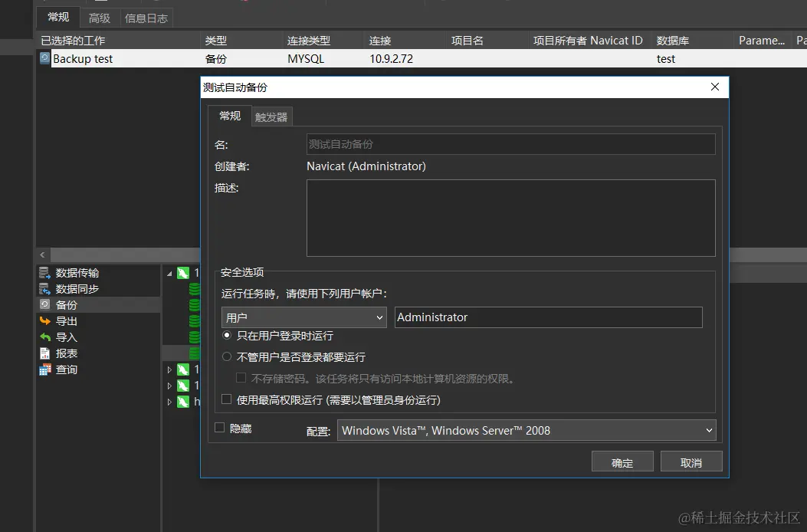Screen dimensions: 807x532
Task: Select 常规 tab in main window
Action: click(58, 17)
